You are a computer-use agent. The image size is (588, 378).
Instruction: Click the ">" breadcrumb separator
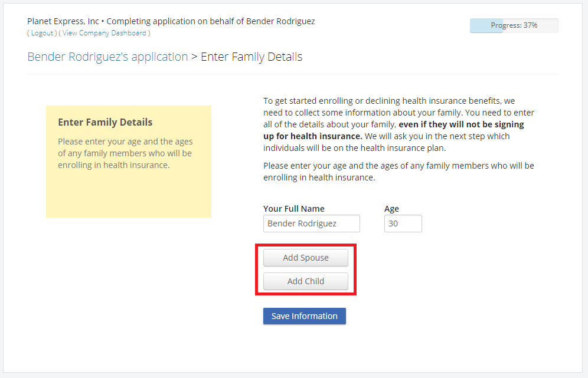pyautogui.click(x=194, y=57)
